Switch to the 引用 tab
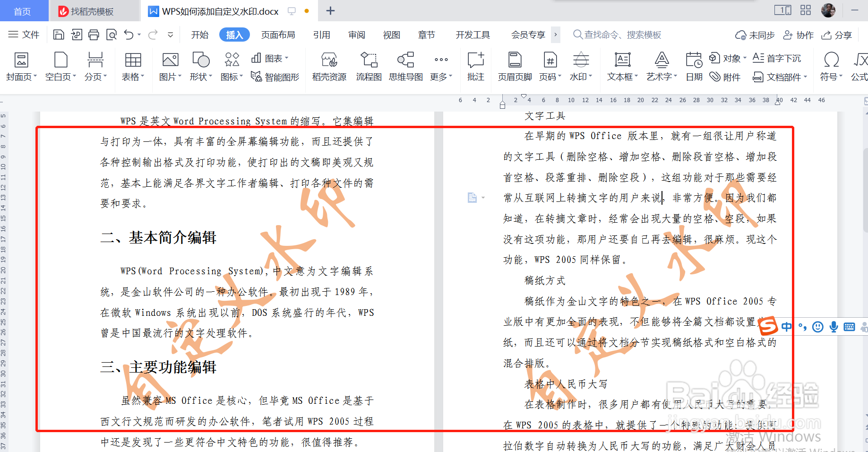868x452 pixels. click(322, 35)
